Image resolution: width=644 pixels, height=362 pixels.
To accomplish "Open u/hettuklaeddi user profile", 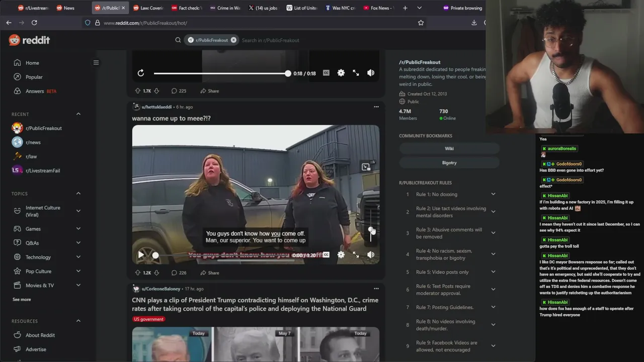I will pyautogui.click(x=156, y=107).
